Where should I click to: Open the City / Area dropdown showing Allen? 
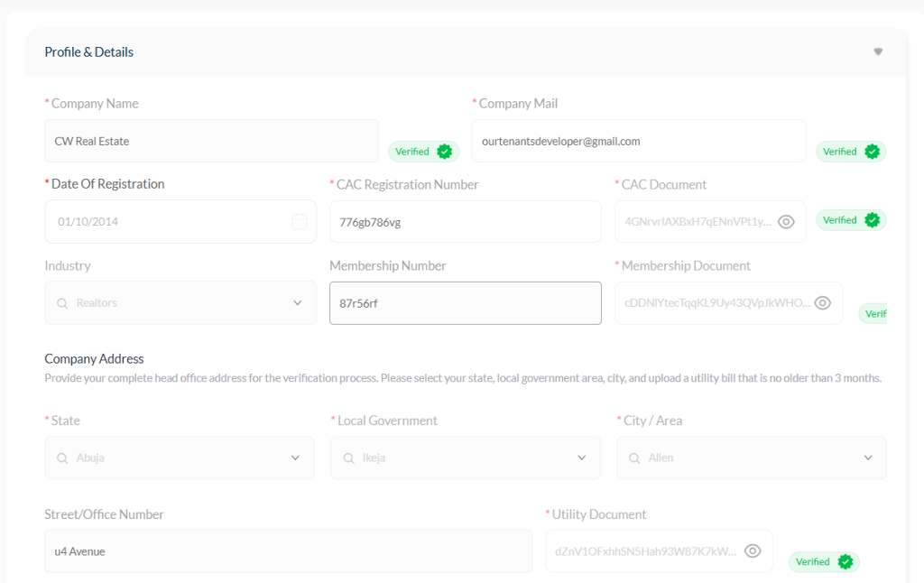tap(751, 458)
